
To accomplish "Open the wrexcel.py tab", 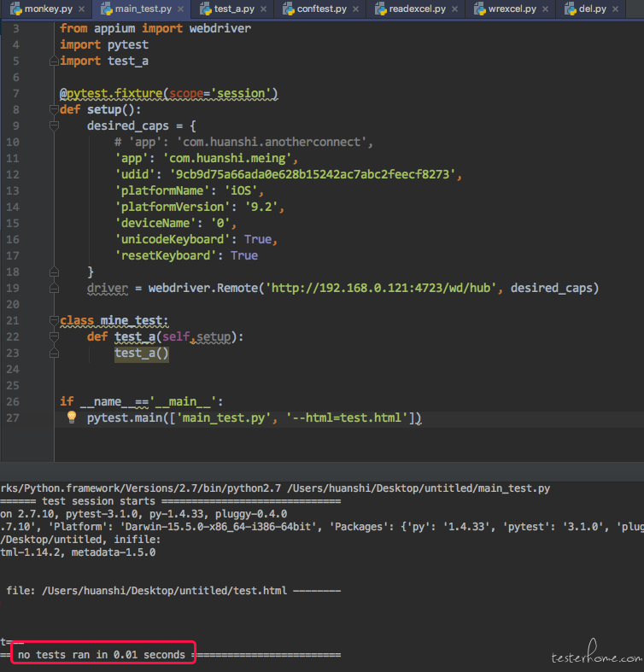I will tap(512, 9).
